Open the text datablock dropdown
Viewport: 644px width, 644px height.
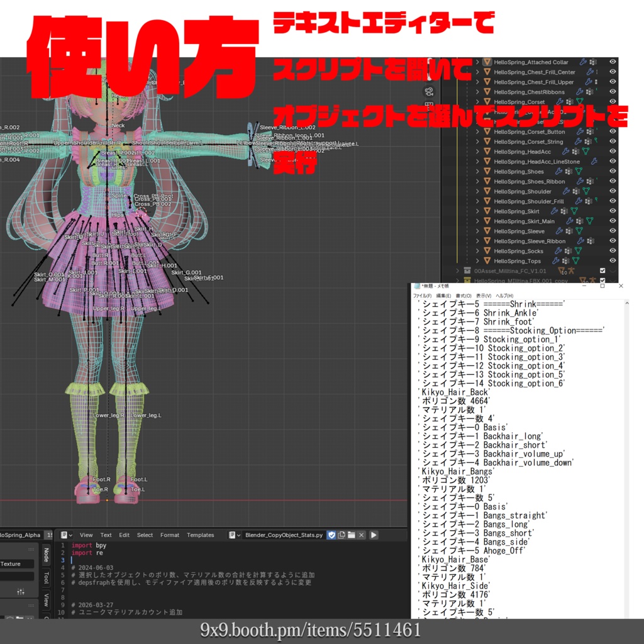click(238, 535)
